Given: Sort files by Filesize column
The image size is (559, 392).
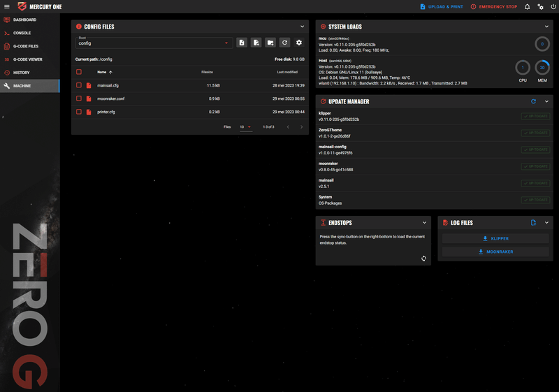Looking at the screenshot, I should pos(207,72).
